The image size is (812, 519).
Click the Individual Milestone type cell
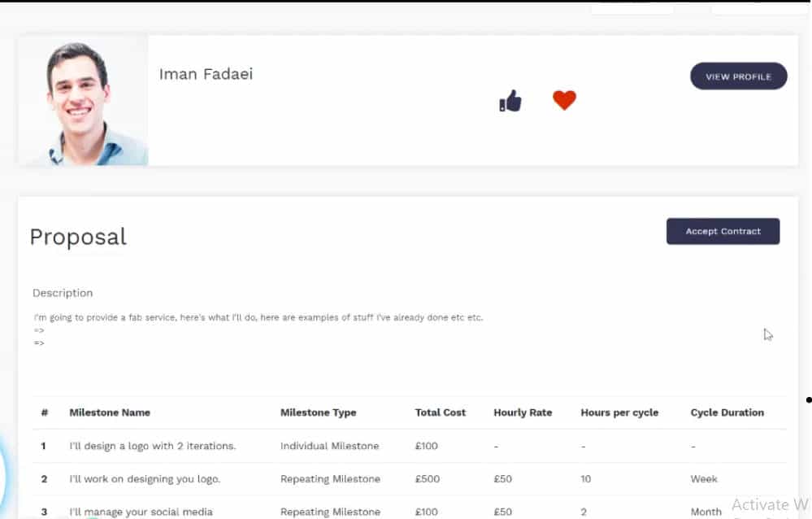(x=329, y=446)
